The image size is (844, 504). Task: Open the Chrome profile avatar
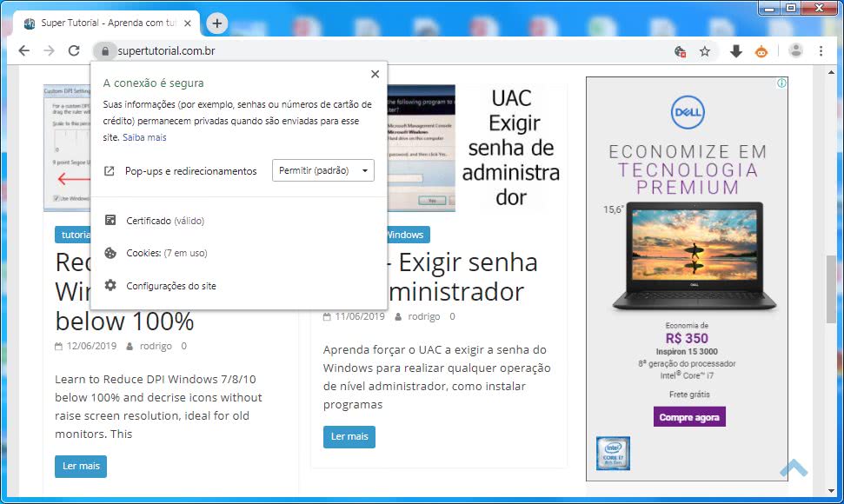tap(795, 51)
